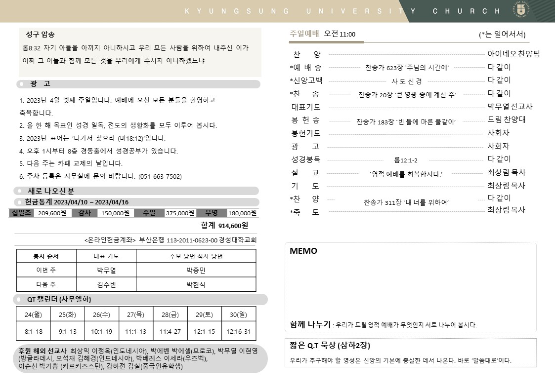Click the '*축 도' order item

304,212
